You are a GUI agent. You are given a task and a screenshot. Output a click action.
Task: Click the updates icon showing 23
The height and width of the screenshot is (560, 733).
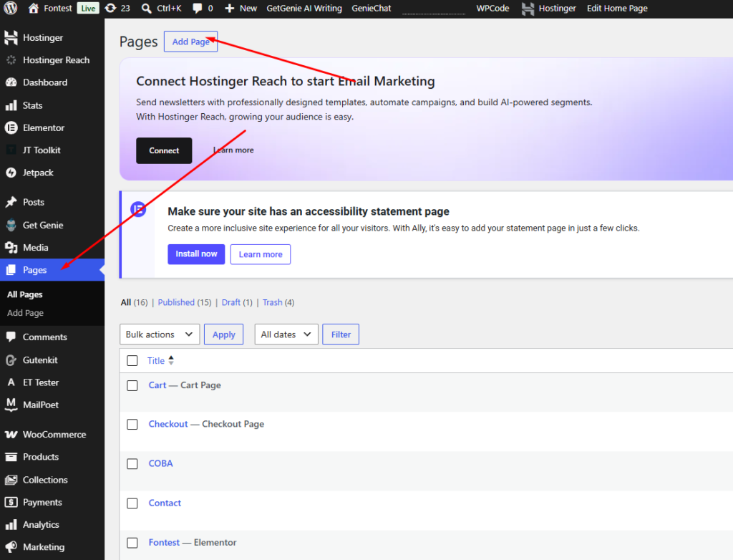click(x=110, y=8)
